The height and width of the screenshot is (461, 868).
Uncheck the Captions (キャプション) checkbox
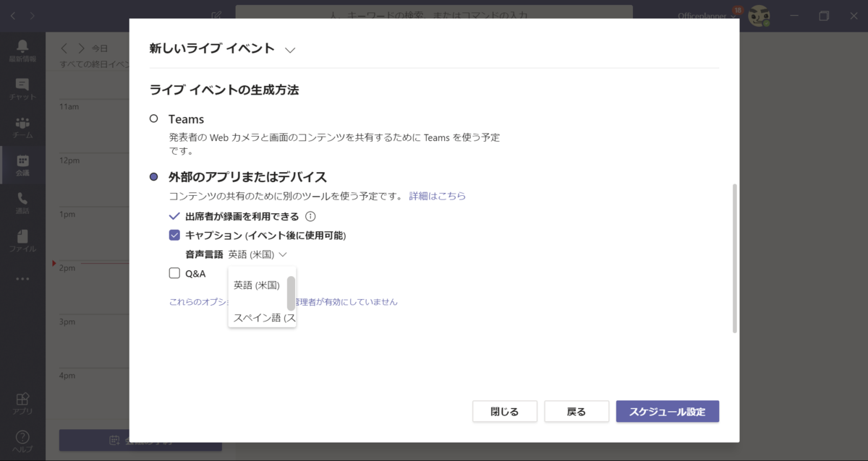point(174,235)
